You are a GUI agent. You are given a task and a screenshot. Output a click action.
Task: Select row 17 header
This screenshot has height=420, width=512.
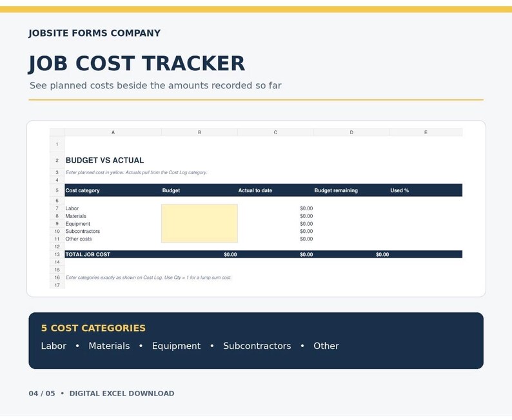click(x=57, y=285)
